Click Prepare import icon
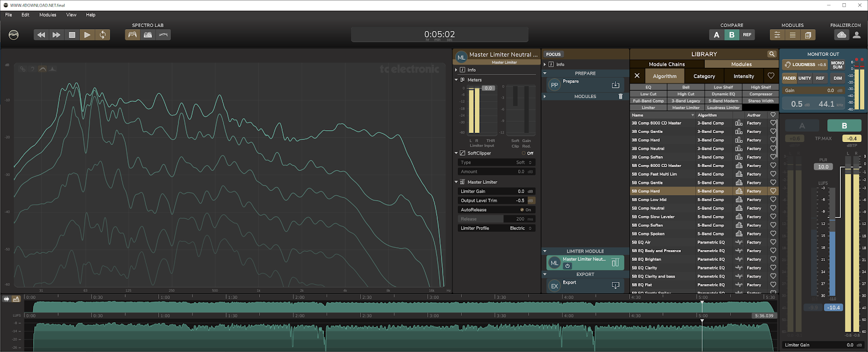Viewport: 868px width, 352px height. click(x=615, y=85)
